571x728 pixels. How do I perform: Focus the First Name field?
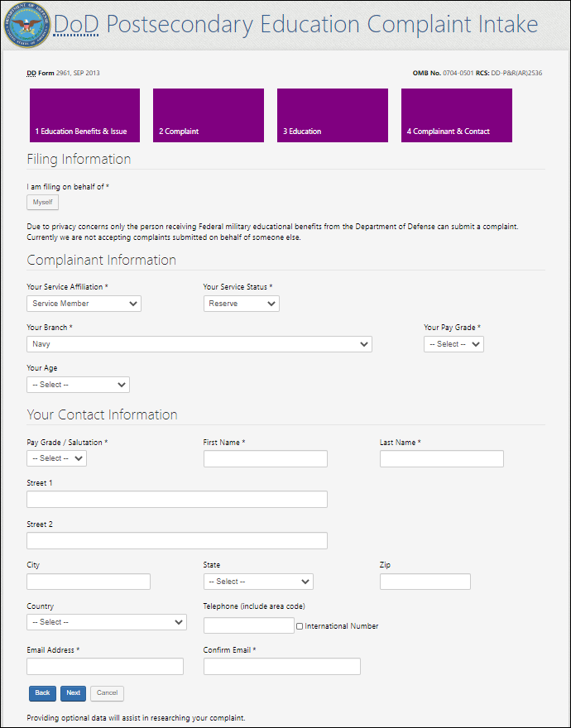[266, 459]
